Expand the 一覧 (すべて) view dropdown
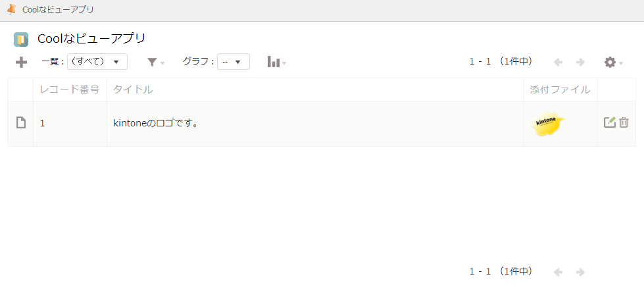The height and width of the screenshot is (289, 644). click(97, 62)
